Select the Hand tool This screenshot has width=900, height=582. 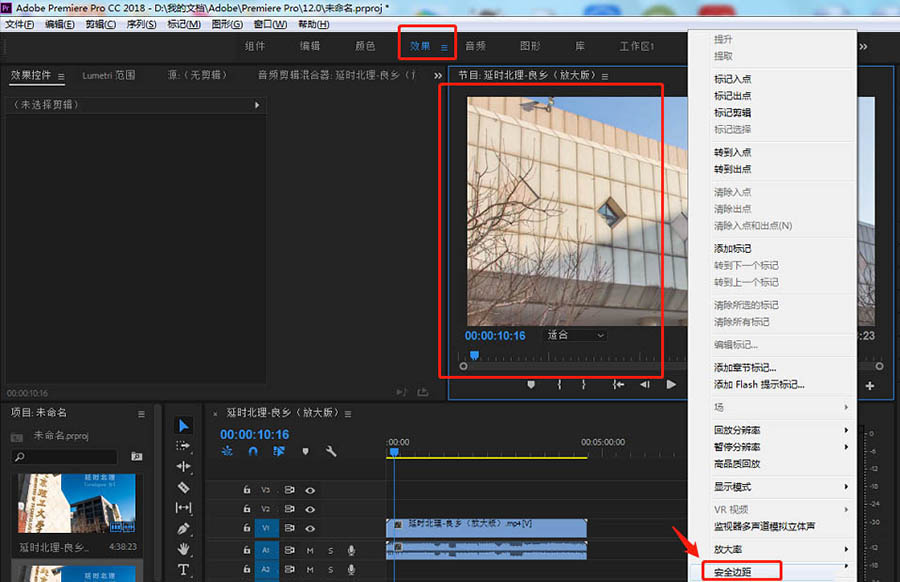coord(183,549)
